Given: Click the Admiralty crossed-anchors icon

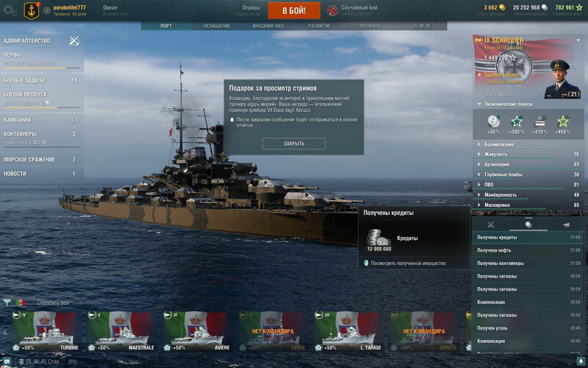Looking at the screenshot, I should [73, 41].
